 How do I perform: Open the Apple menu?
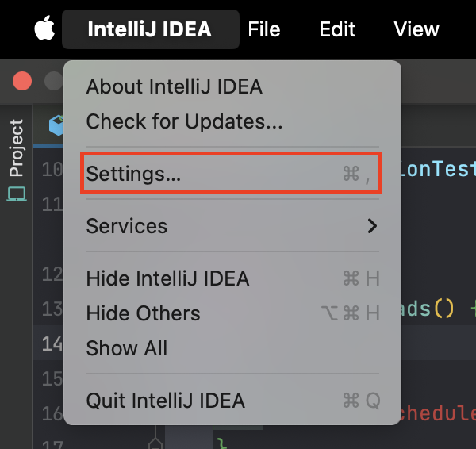[x=44, y=29]
